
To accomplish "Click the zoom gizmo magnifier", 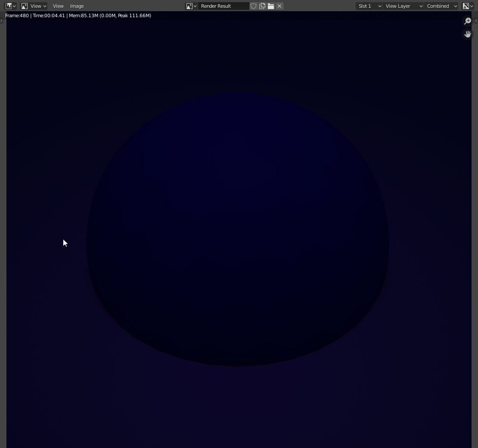I will (x=468, y=21).
